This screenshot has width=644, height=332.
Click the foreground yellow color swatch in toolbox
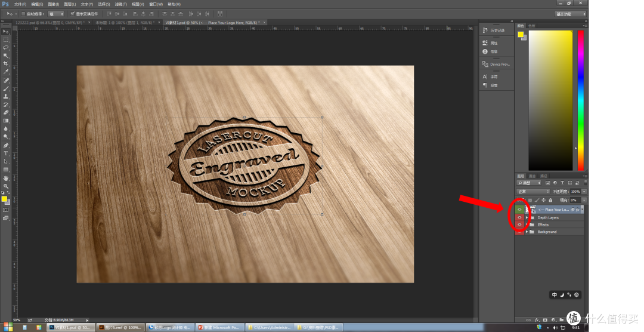(x=4, y=199)
